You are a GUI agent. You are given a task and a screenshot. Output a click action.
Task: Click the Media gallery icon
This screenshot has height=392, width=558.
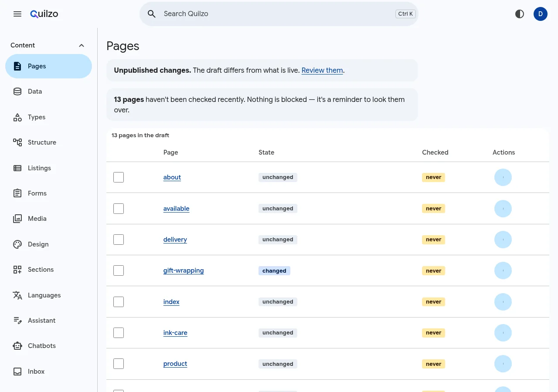17,219
